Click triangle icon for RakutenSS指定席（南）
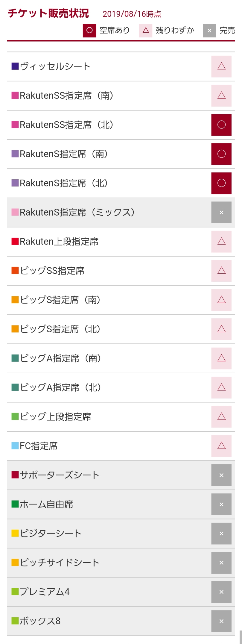242x644 pixels. (x=221, y=96)
